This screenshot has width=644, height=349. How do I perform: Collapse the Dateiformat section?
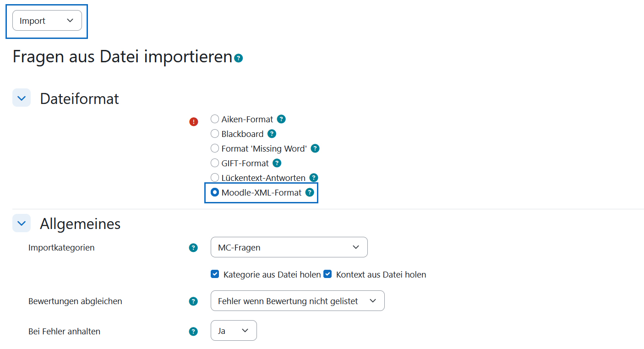coord(22,98)
